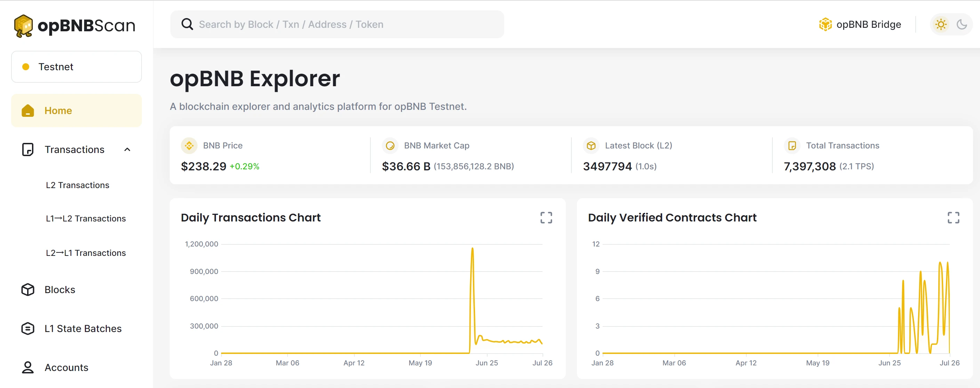This screenshot has height=388, width=980.
Task: Click the Daily Transactions Chart title
Action: point(251,218)
